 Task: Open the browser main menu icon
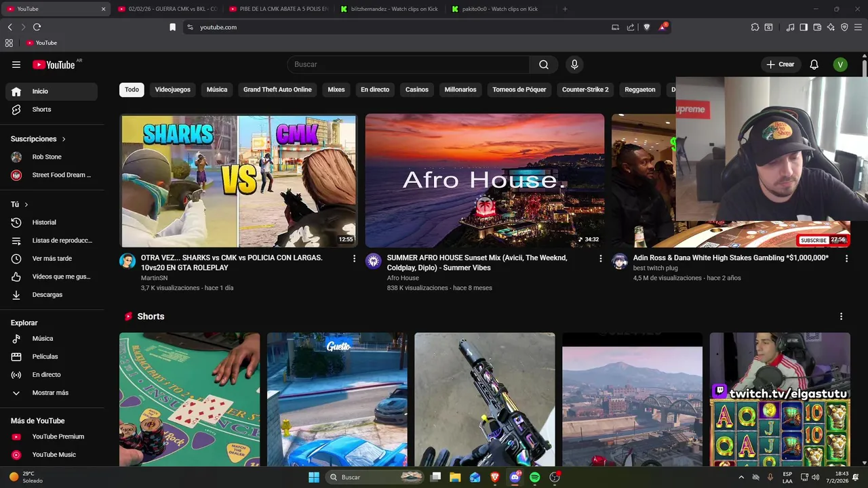(x=858, y=27)
